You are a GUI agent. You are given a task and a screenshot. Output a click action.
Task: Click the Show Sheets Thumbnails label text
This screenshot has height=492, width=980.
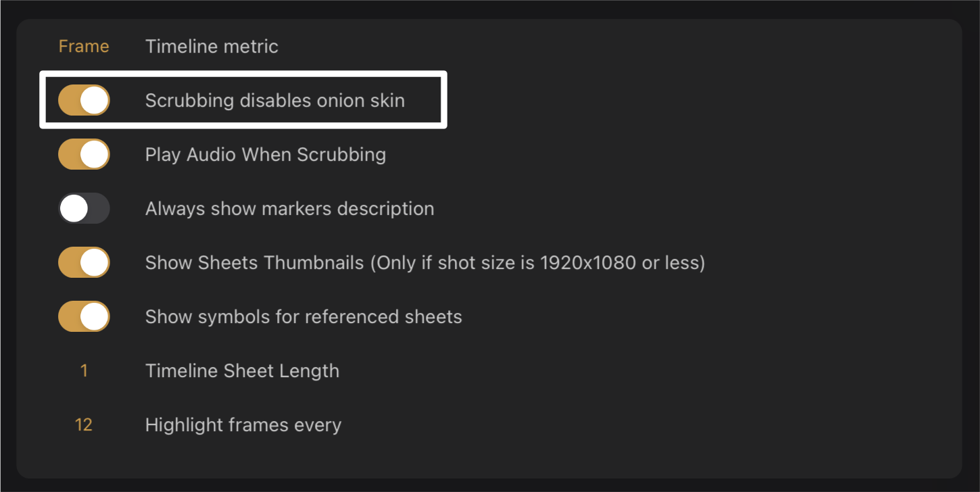tap(255, 262)
